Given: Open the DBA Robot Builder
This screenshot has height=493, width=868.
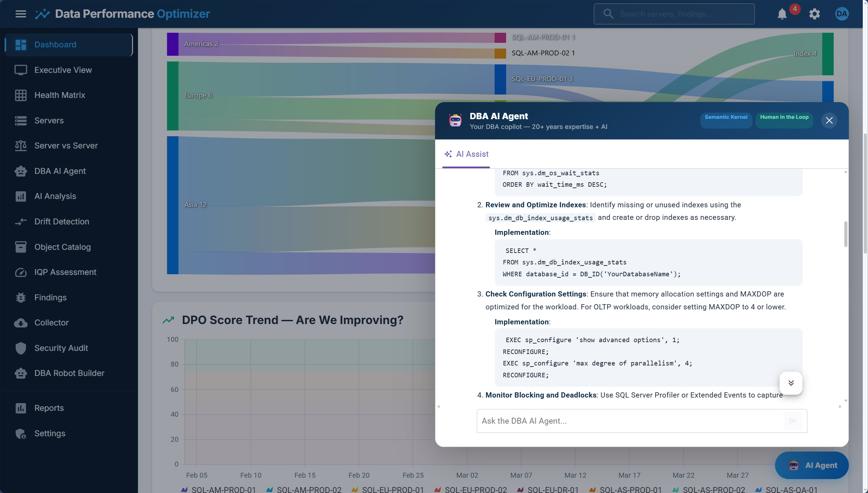Looking at the screenshot, I should tap(69, 373).
